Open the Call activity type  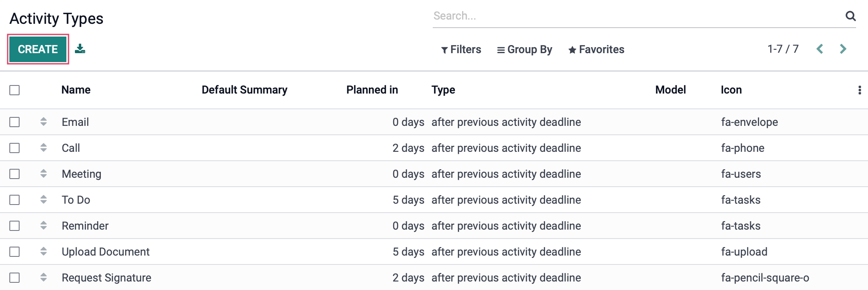(71, 148)
